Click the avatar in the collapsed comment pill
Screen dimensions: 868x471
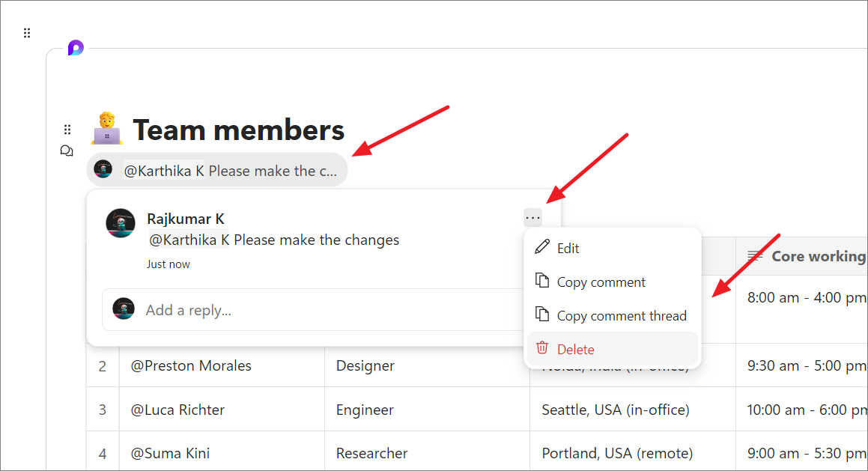coord(103,169)
